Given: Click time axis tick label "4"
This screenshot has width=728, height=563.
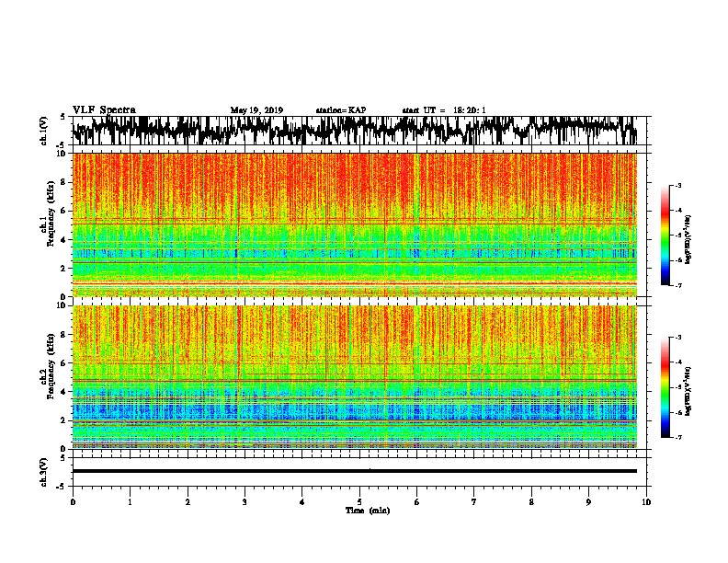Looking at the screenshot, I should [x=302, y=502].
